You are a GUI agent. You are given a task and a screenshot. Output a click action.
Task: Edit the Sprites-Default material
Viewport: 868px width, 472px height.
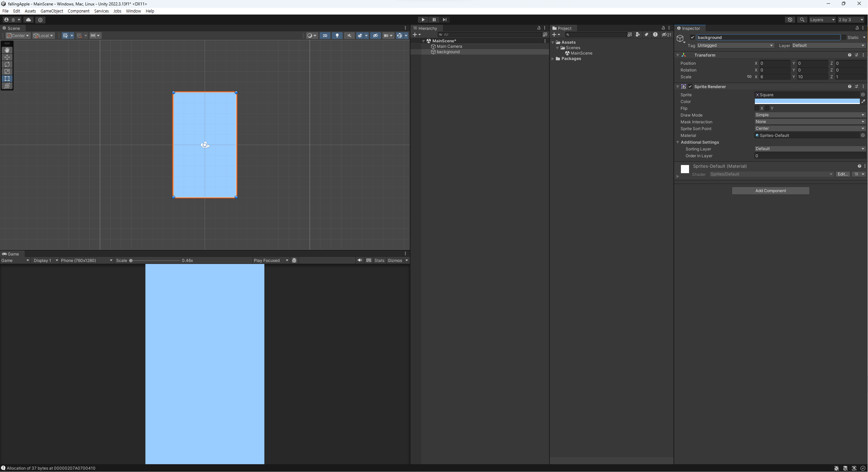(x=843, y=174)
